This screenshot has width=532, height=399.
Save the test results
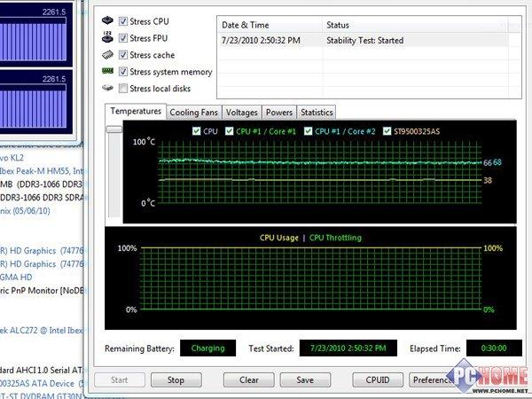[305, 380]
